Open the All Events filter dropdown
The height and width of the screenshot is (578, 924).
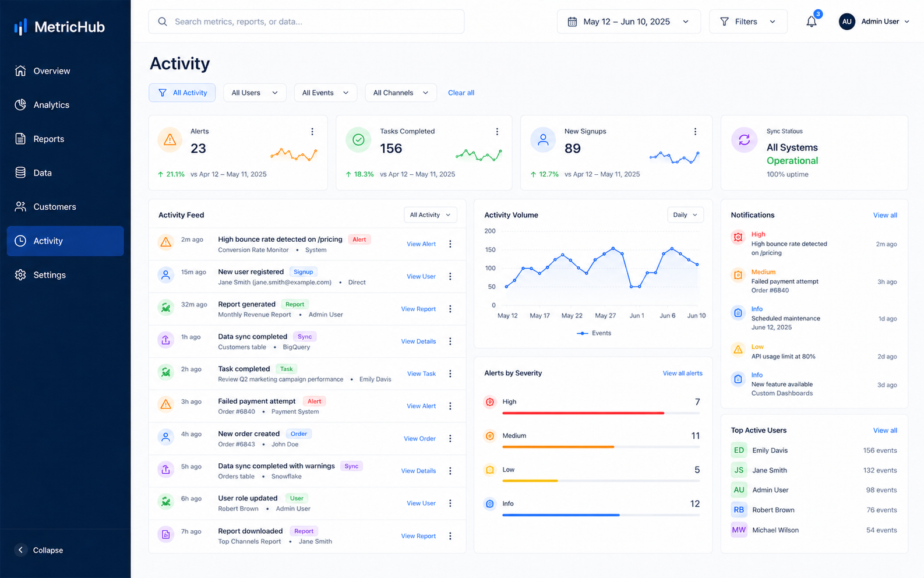[325, 93]
